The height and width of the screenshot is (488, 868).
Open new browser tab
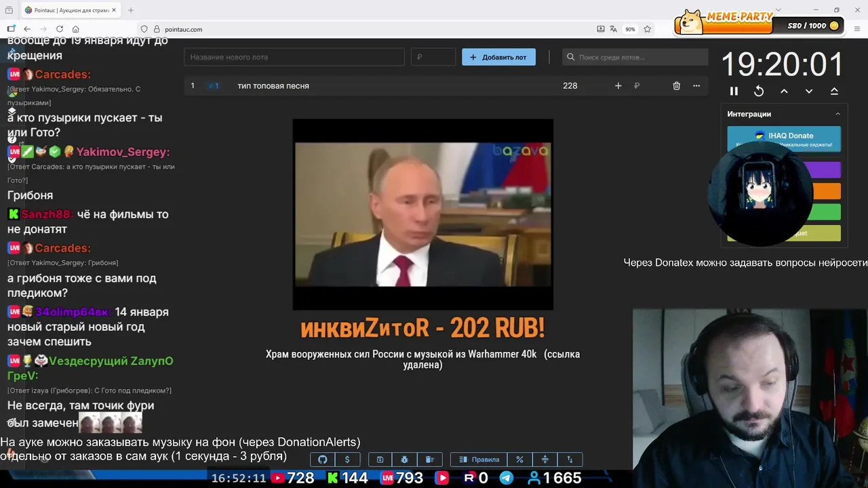(x=131, y=10)
